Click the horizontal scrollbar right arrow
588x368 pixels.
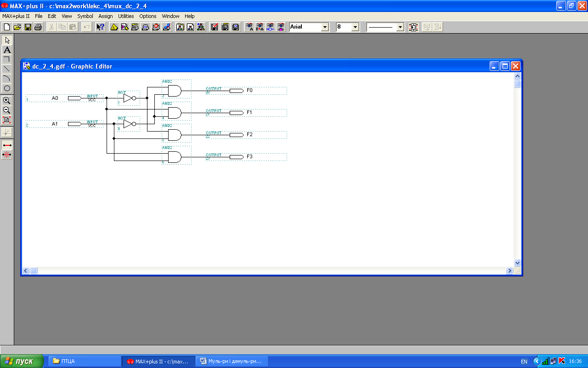509,271
